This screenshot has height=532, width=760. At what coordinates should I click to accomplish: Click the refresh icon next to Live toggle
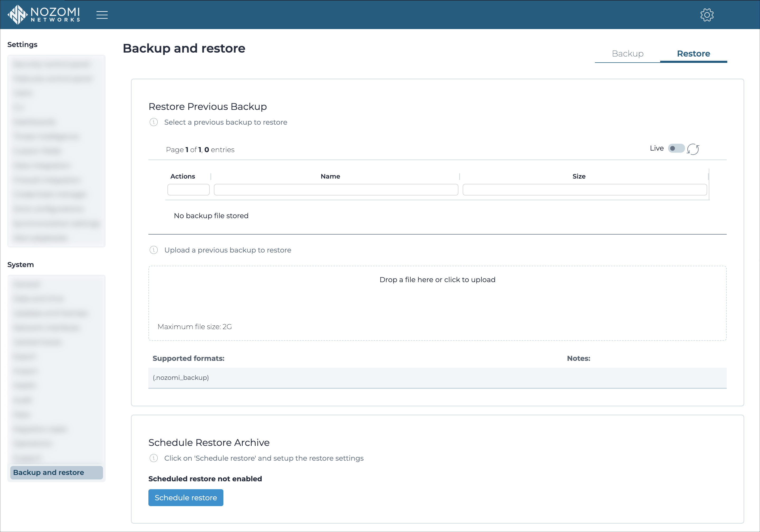point(694,149)
